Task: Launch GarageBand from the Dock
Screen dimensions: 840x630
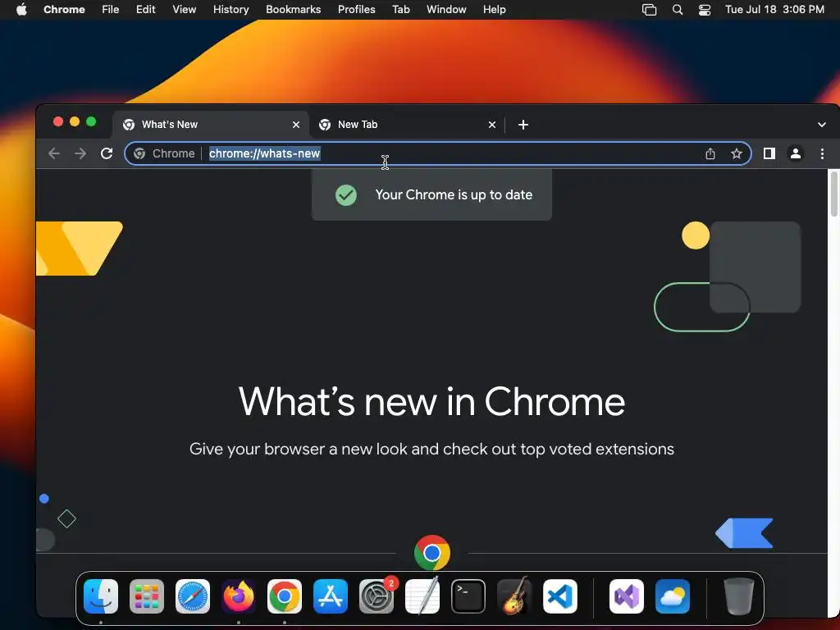Action: tap(514, 596)
